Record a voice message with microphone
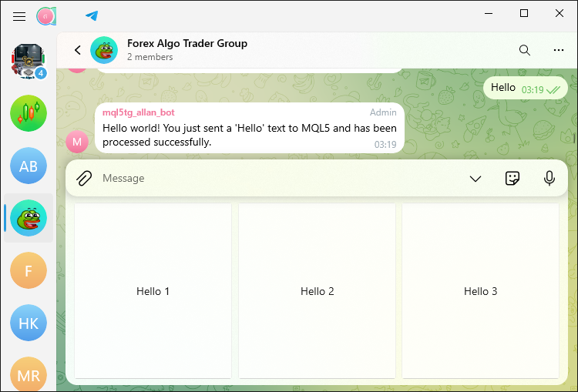Image resolution: width=578 pixels, height=392 pixels. point(549,179)
